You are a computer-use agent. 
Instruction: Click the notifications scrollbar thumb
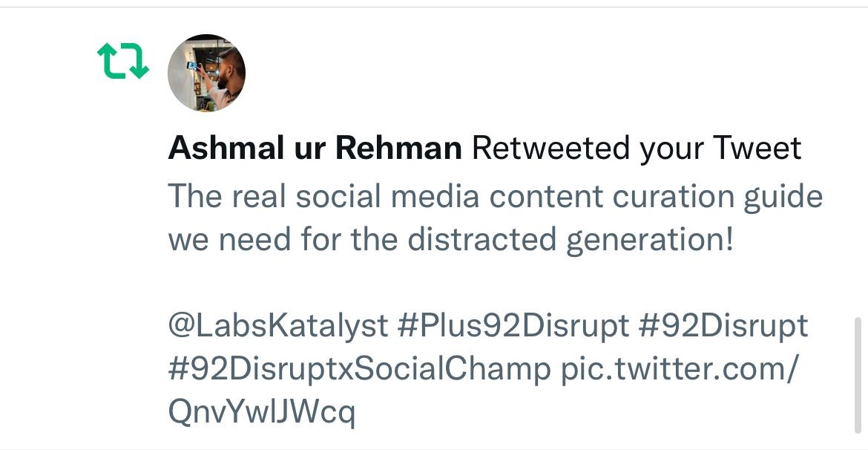tap(858, 375)
